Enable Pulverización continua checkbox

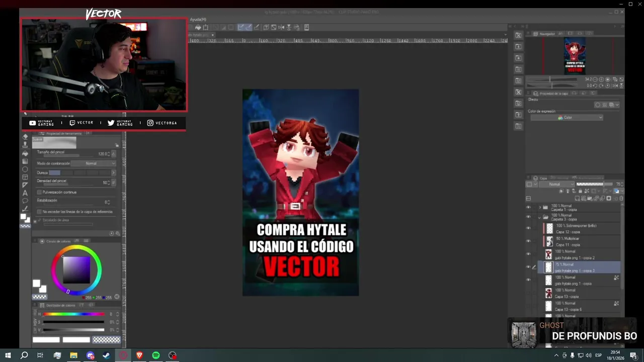39,192
